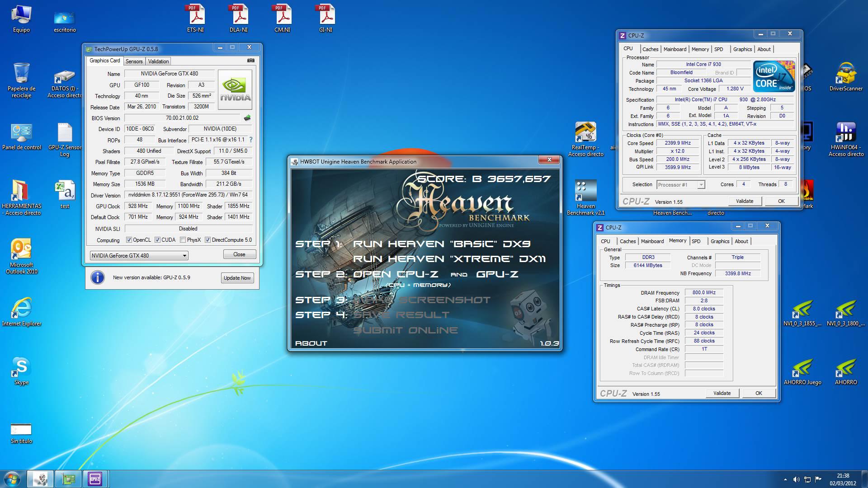Open the DLA-NI PDF file
Viewport: 868px width, 488px height.
point(239,19)
